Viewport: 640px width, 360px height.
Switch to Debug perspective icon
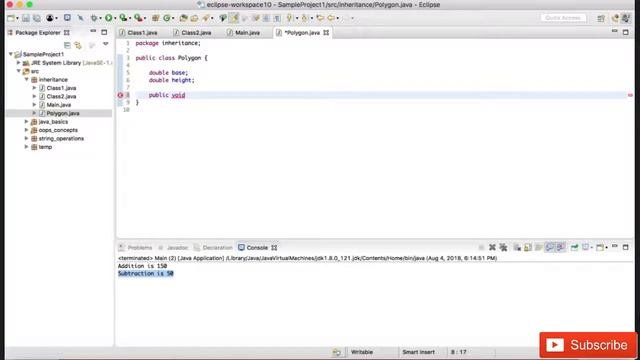point(626,18)
